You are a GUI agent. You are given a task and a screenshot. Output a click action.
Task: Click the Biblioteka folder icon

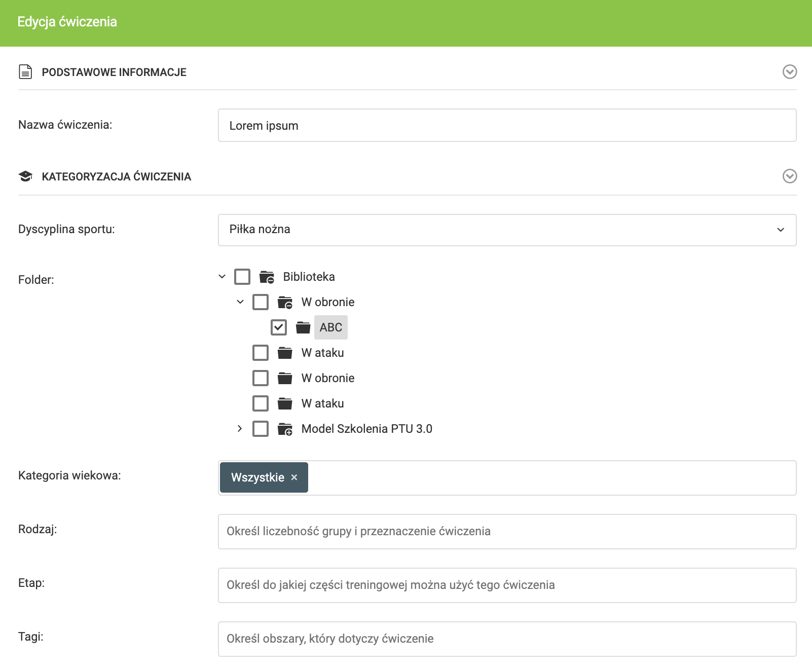tap(267, 277)
